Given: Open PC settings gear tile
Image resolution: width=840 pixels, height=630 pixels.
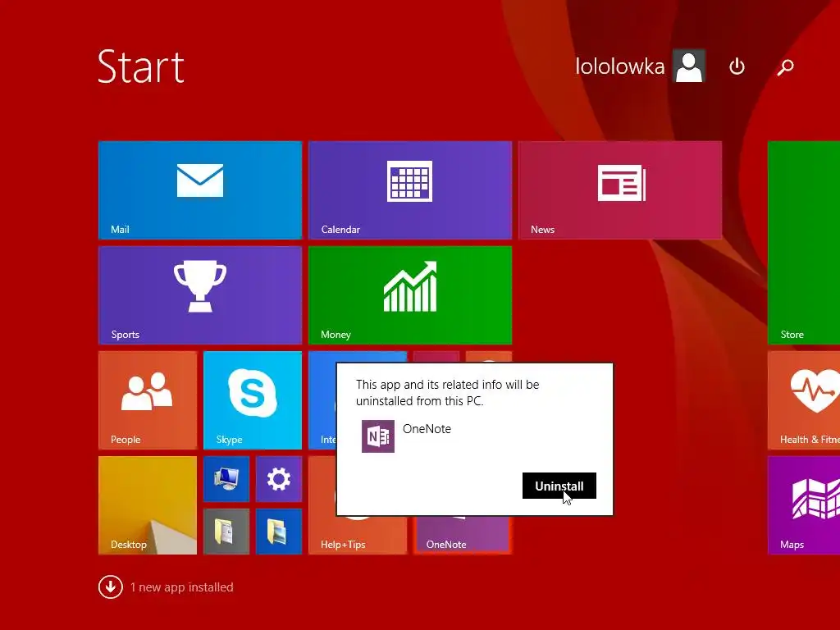Looking at the screenshot, I should point(279,478).
